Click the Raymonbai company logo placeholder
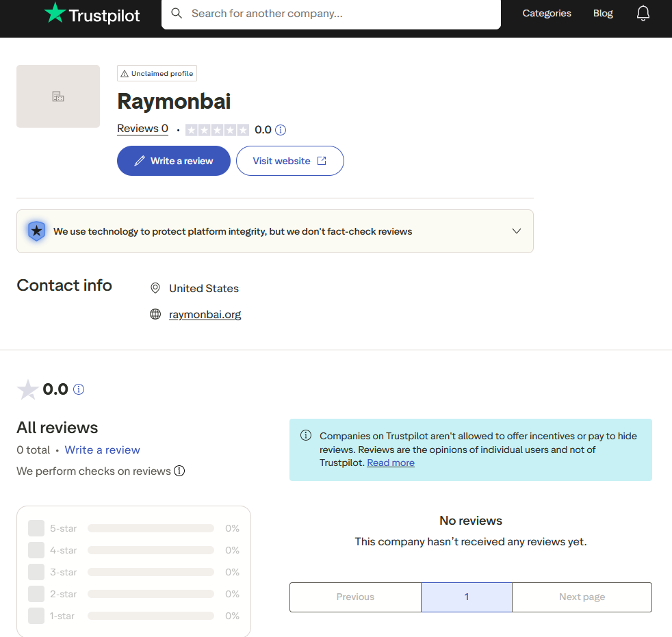The image size is (672, 637). [58, 96]
